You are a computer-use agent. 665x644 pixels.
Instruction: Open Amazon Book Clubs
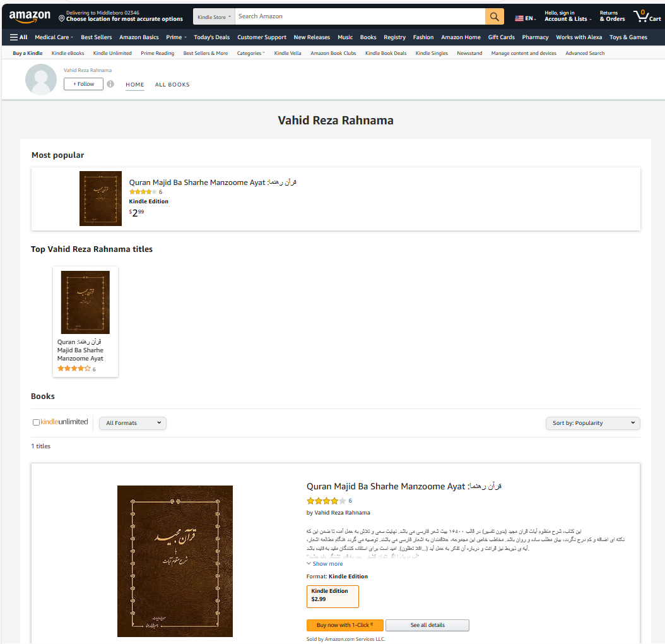333,53
